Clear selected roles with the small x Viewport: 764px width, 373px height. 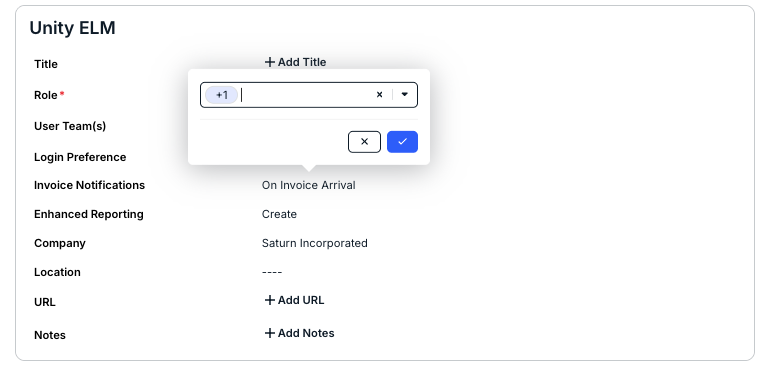pyautogui.click(x=380, y=95)
